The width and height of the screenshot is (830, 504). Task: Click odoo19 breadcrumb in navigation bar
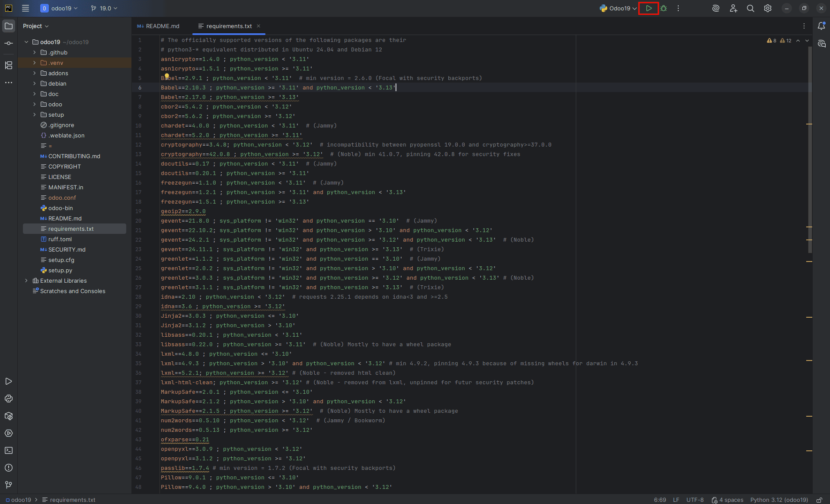19,500
